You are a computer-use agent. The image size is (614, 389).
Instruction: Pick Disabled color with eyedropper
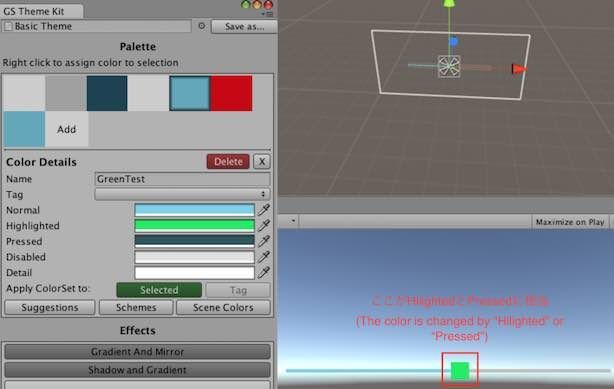264,257
